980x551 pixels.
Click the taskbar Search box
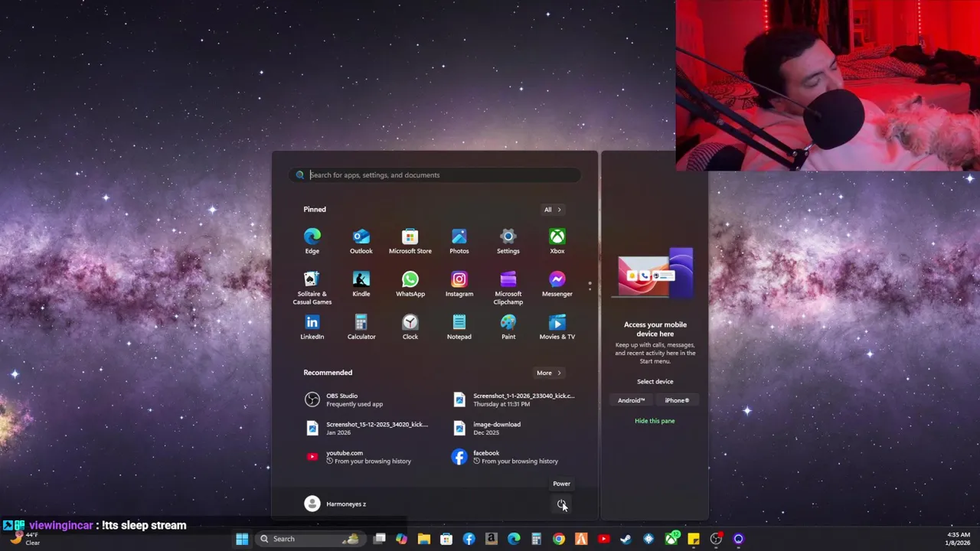coord(311,539)
